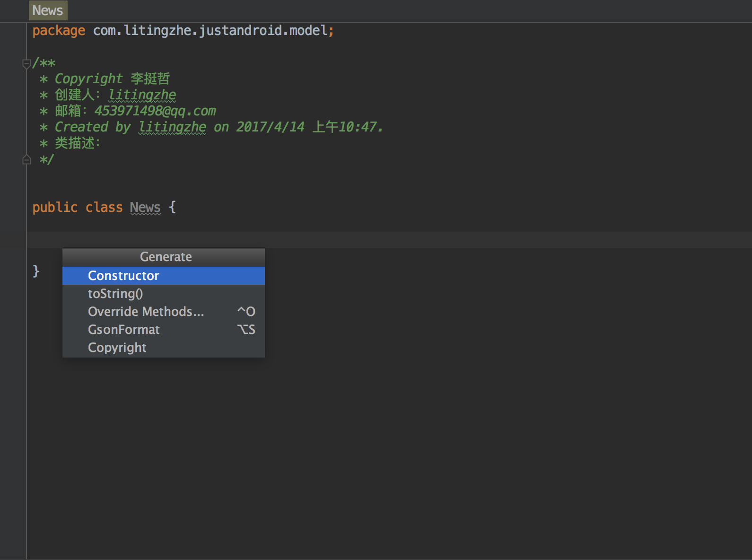
Task: Choose Copyright in Generate popup
Action: pyautogui.click(x=117, y=348)
